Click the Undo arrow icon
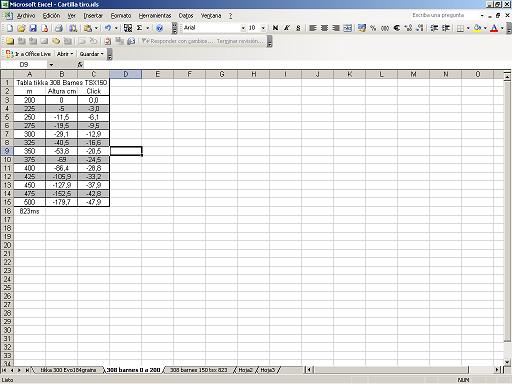This screenshot has width=512, height=384. (x=108, y=28)
